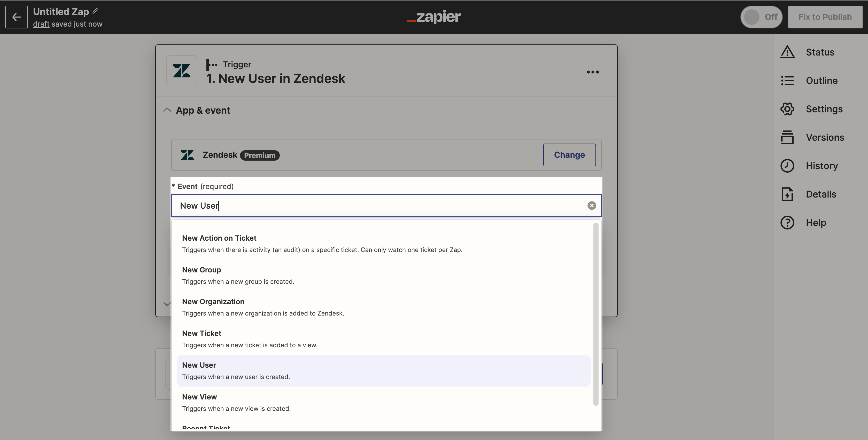Open the History clock icon
Screen dimensions: 868x440
[x=787, y=166]
